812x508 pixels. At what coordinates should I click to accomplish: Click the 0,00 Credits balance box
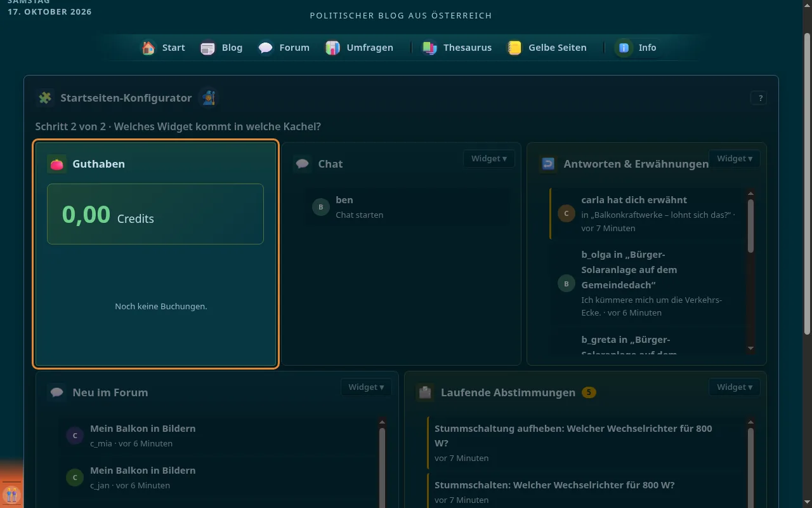(155, 214)
